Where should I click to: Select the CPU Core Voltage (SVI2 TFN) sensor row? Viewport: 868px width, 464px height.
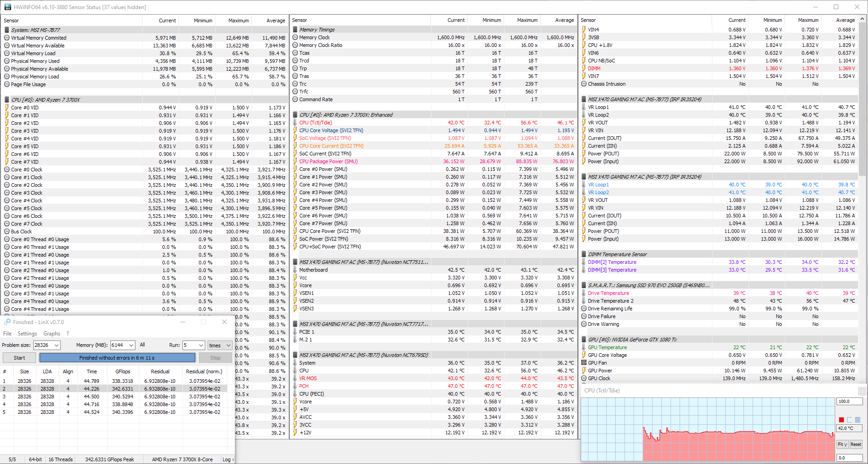coord(433,130)
